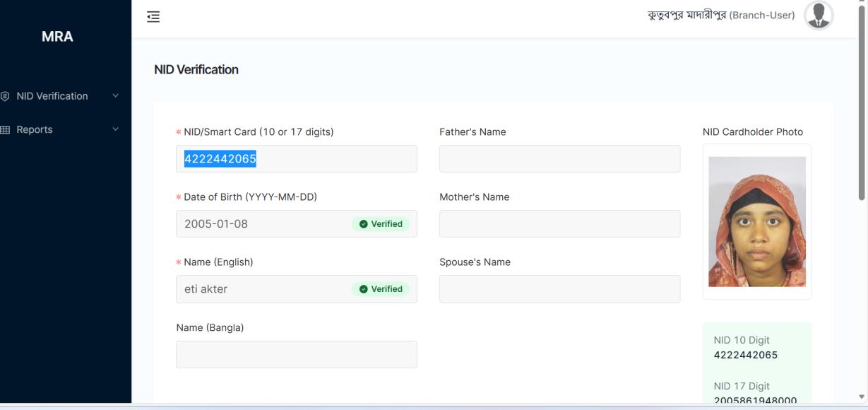
Task: Click into the Father's Name field
Action: (559, 159)
